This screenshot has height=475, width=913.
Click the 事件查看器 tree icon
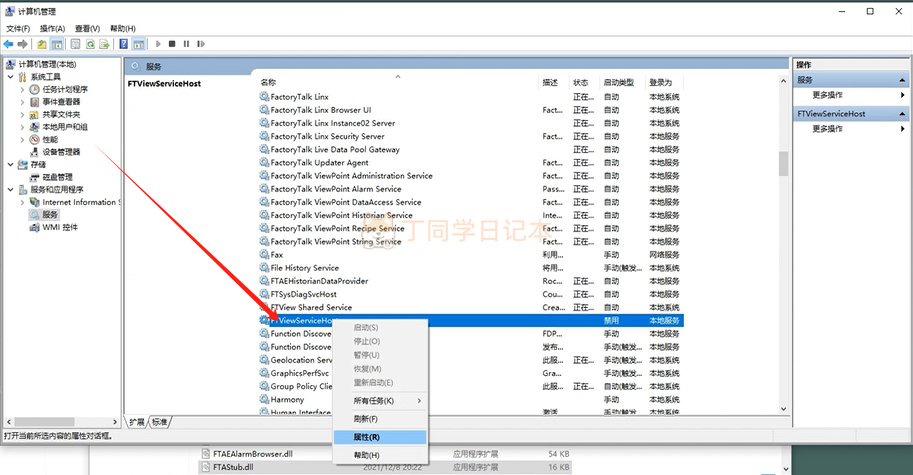(x=35, y=102)
